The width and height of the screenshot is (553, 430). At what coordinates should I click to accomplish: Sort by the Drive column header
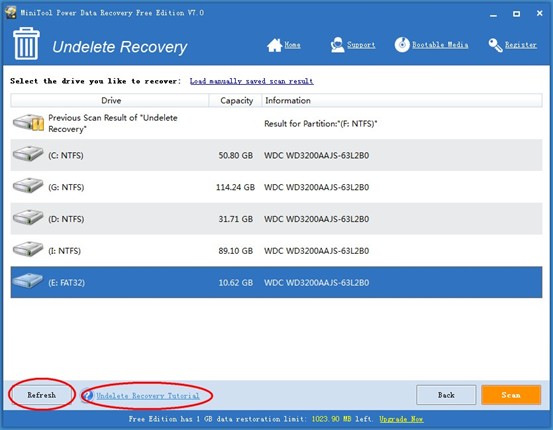[x=110, y=100]
